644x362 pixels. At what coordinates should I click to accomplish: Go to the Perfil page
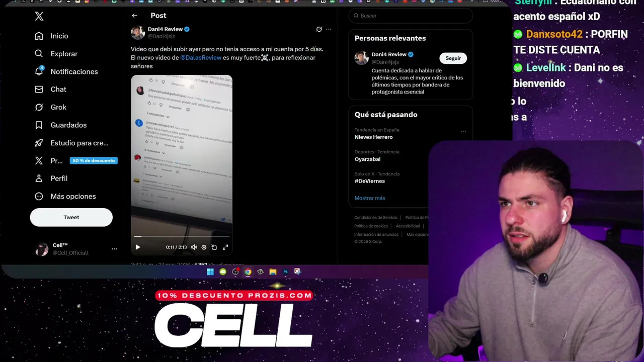click(51, 178)
